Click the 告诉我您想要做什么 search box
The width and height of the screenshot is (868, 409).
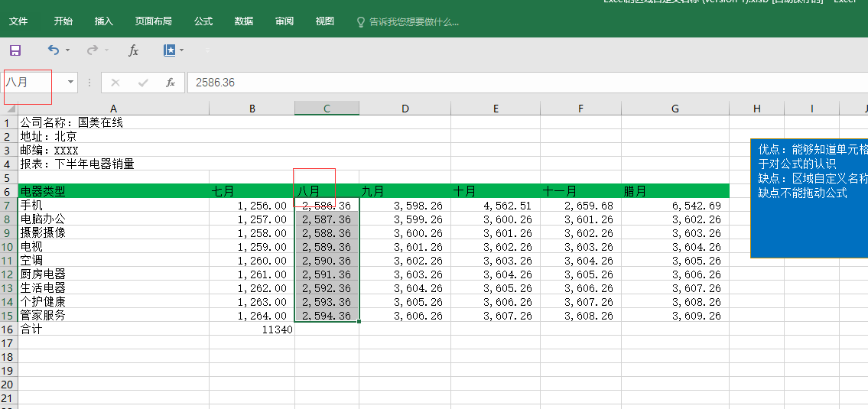(x=414, y=21)
